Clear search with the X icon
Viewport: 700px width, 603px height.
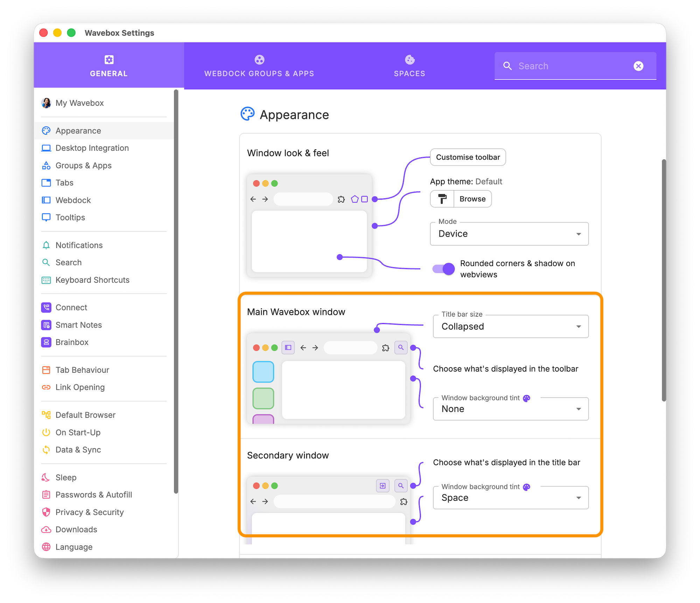tap(638, 66)
